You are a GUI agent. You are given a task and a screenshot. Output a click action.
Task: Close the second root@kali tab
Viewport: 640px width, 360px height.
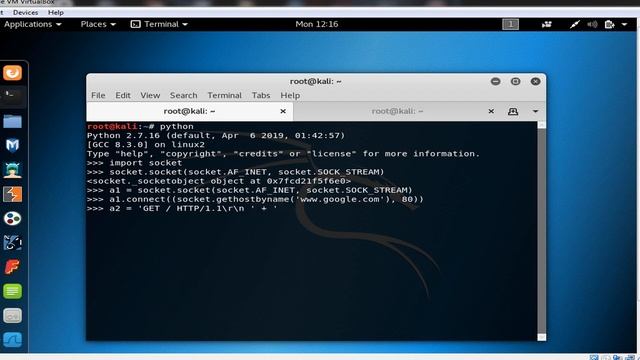pos(491,111)
